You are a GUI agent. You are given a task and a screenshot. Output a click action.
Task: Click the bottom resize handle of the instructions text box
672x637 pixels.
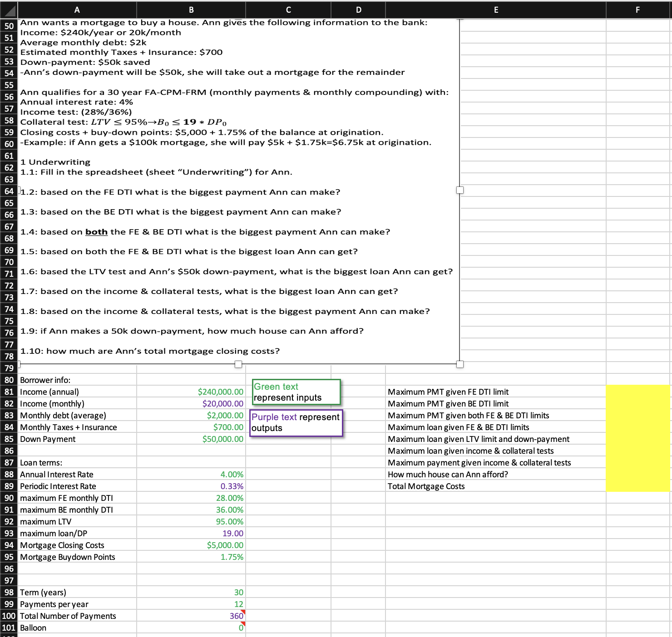coord(238,363)
